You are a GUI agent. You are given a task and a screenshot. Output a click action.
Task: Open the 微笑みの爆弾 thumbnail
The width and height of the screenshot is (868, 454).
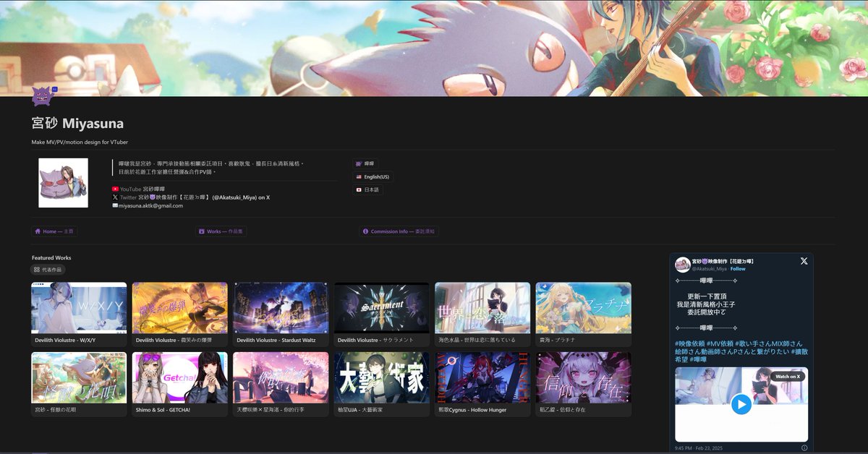click(180, 308)
